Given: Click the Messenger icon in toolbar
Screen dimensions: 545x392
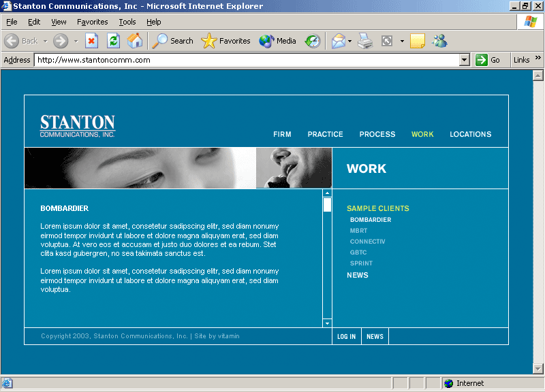Looking at the screenshot, I should pos(439,41).
